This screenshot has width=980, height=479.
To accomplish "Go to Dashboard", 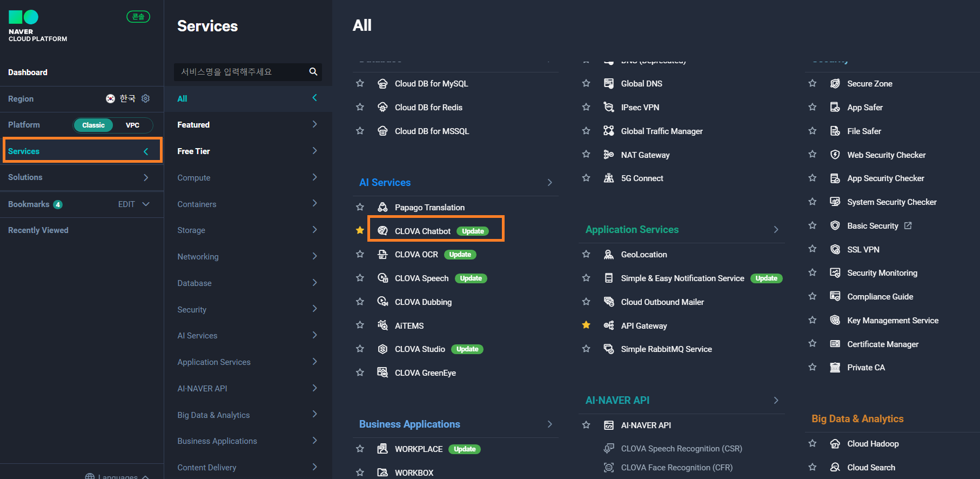I will coord(28,72).
